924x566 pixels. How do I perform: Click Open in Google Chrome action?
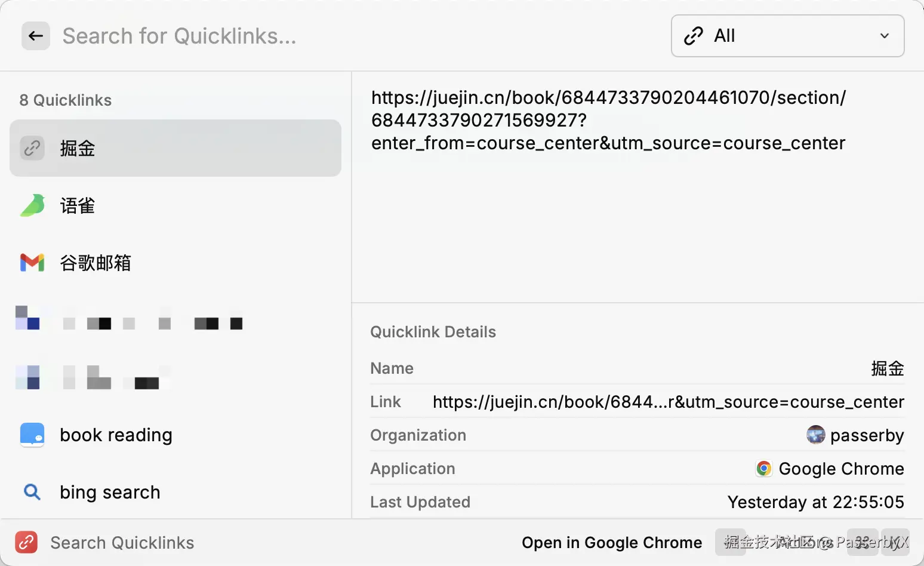coord(612,542)
